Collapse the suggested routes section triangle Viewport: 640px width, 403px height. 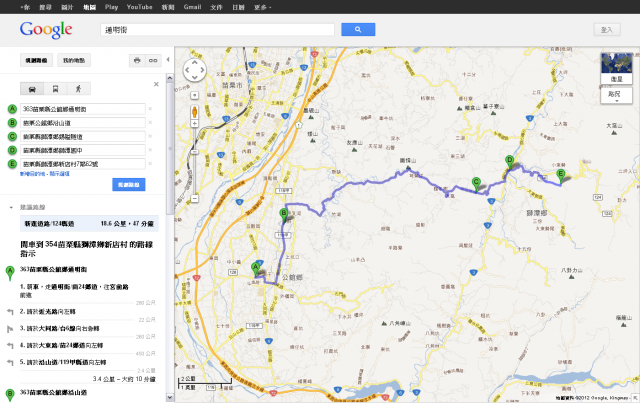(x=11, y=207)
